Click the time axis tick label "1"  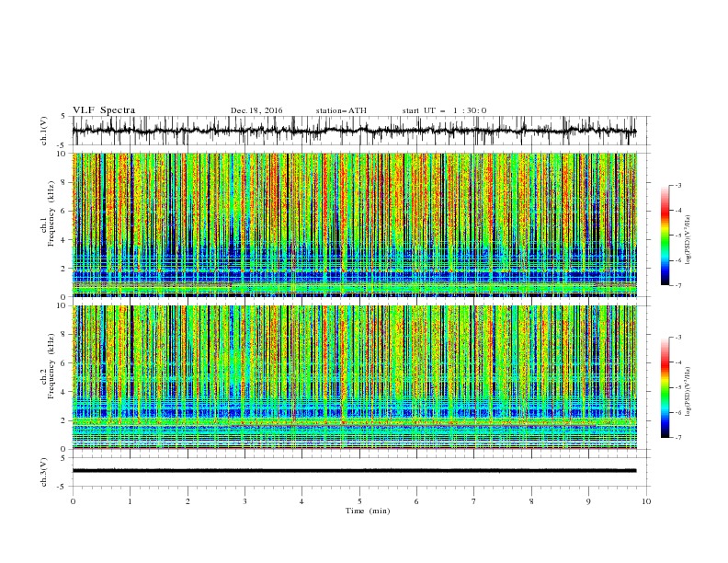pyautogui.click(x=130, y=501)
